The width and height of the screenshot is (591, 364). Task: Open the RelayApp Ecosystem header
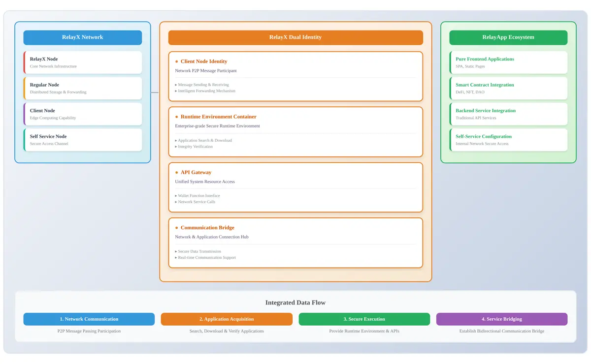(x=508, y=37)
